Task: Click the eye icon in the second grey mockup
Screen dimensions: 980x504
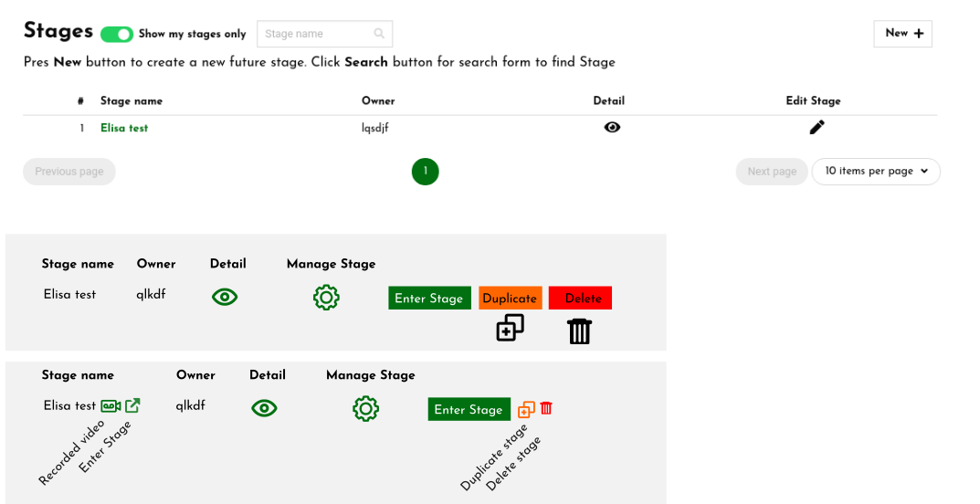Action: tap(264, 408)
